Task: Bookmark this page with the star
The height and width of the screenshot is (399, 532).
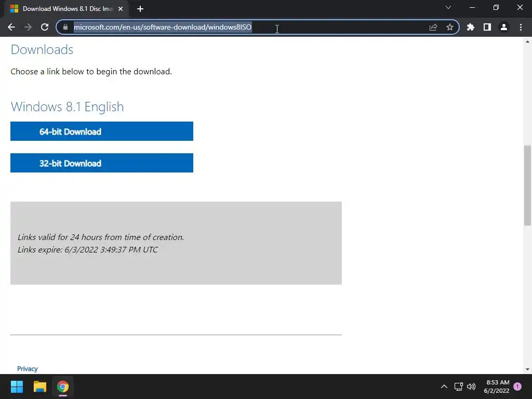Action: (x=450, y=27)
